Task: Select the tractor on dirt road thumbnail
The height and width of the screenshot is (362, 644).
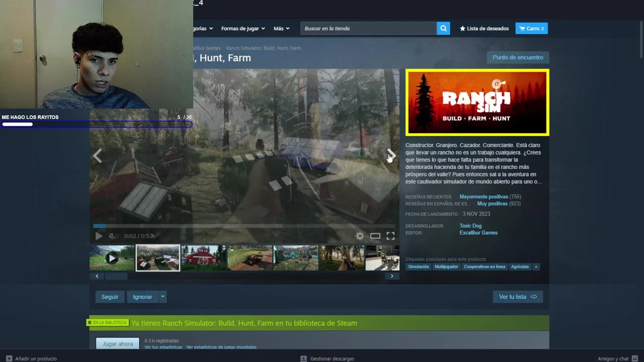Action: (x=250, y=258)
